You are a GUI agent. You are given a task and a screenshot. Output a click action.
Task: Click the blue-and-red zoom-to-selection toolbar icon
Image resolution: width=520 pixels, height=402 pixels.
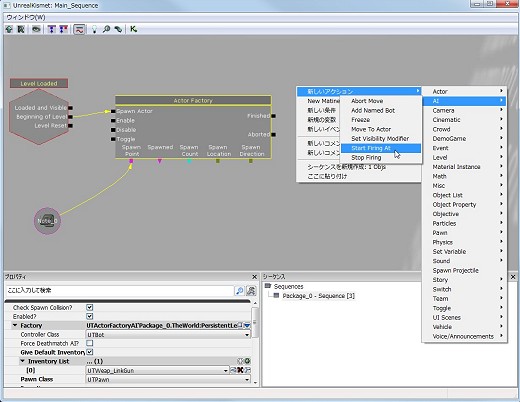pos(63,29)
